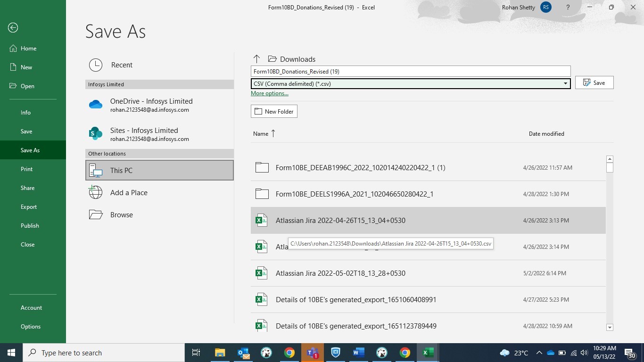Select OneDrive - Infosys Limited location
This screenshot has height=362, width=644.
(x=151, y=105)
